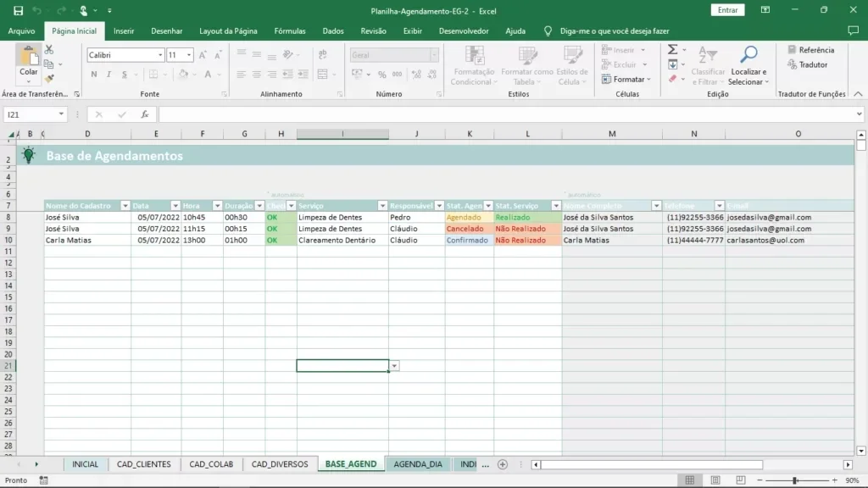The height and width of the screenshot is (488, 868).
Task: Toggle wrap text button
Action: click(x=323, y=55)
